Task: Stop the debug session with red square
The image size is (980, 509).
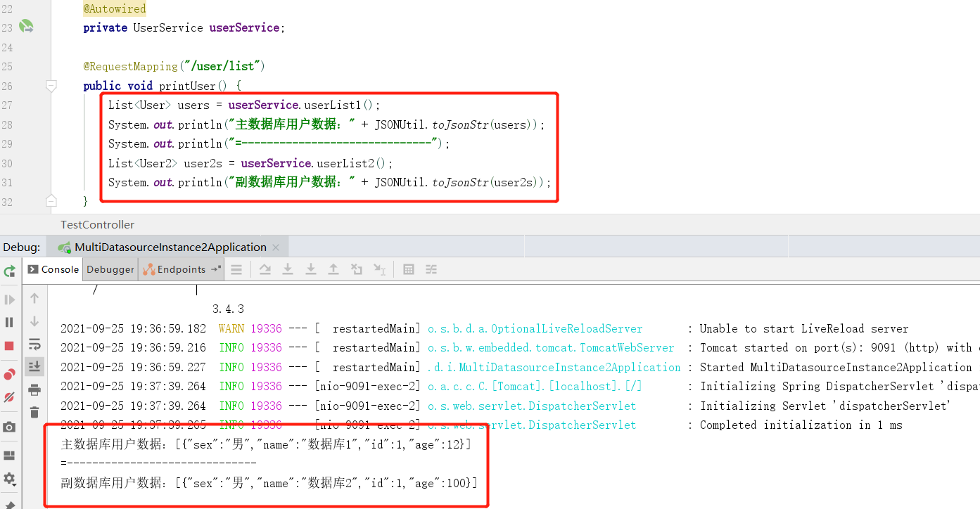Action: pos(10,346)
